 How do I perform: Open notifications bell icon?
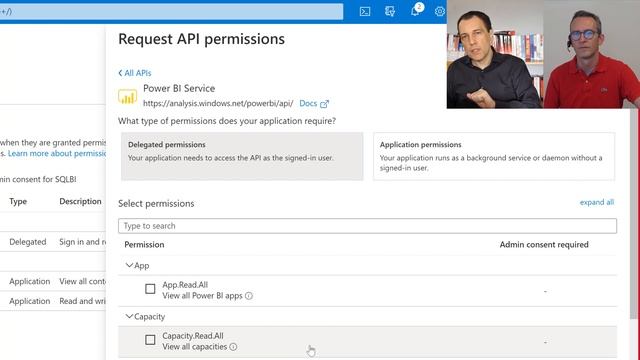(x=415, y=11)
